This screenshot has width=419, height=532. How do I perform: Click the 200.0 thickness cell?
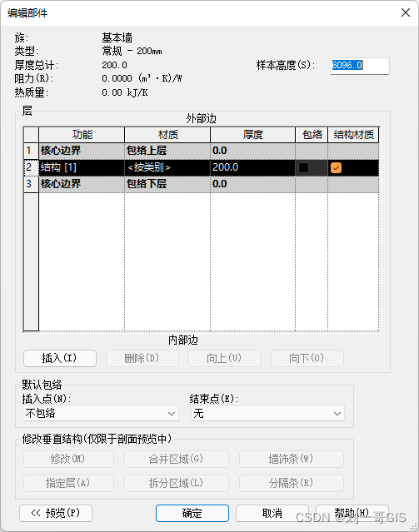tap(253, 167)
